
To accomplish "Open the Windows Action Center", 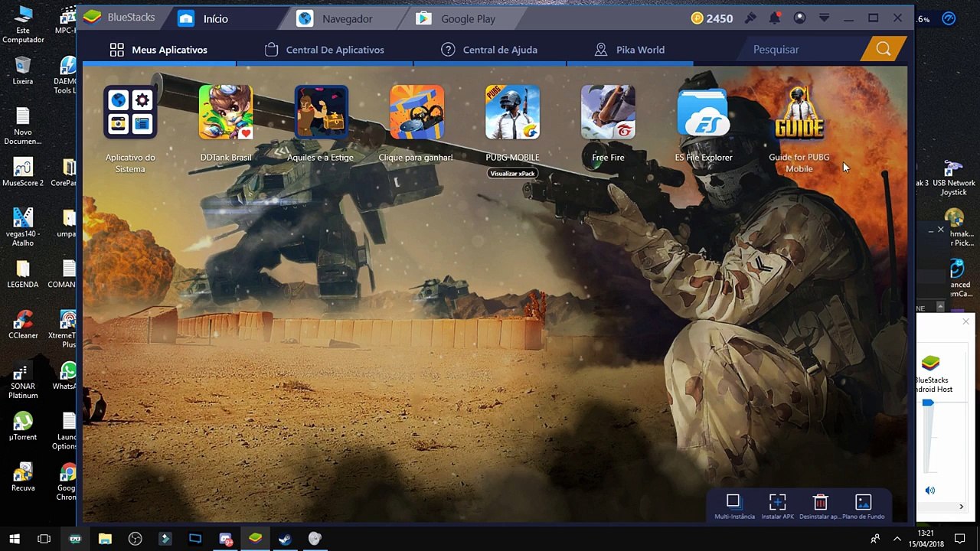I will tap(959, 539).
